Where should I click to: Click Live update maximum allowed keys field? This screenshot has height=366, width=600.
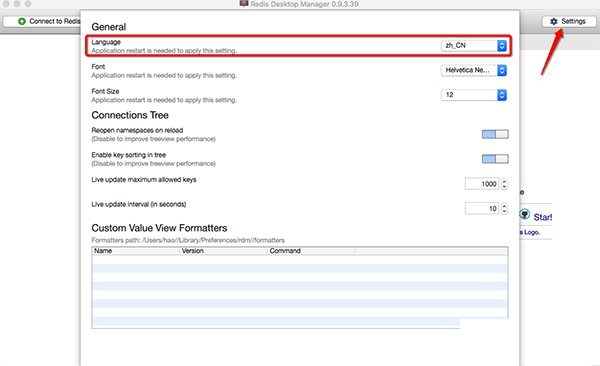[x=482, y=184]
